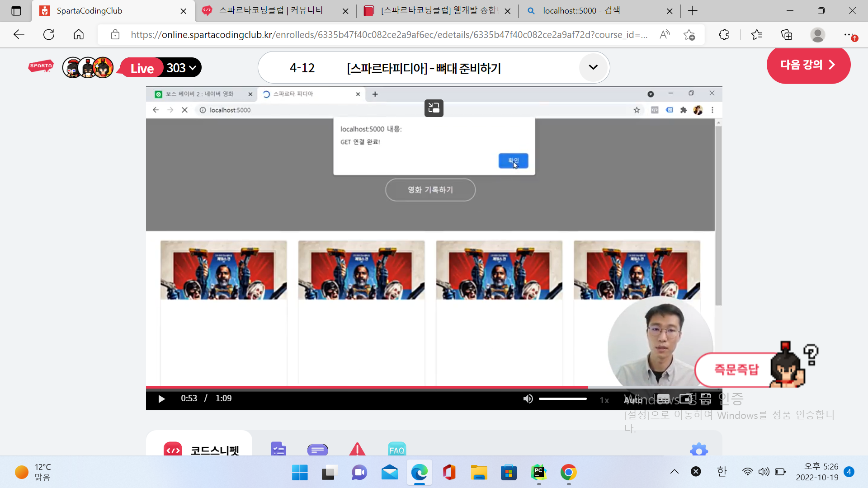
Task: Click the Sparta logo
Action: [x=41, y=67]
